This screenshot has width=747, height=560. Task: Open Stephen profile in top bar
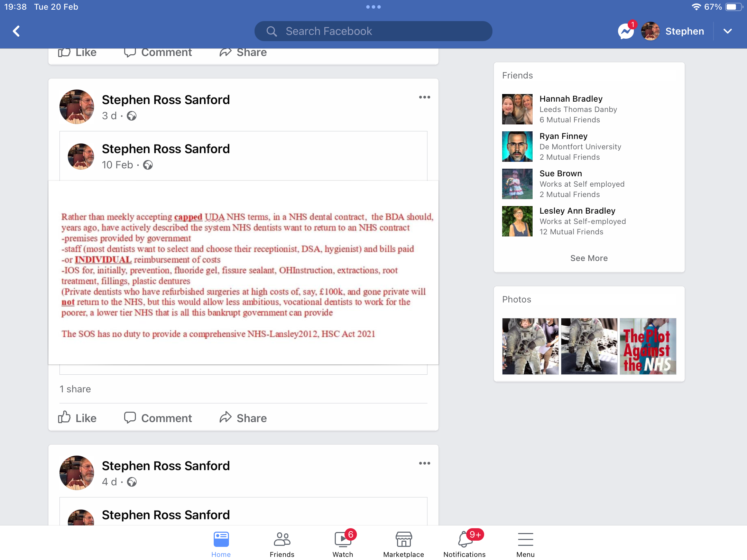[x=673, y=31]
